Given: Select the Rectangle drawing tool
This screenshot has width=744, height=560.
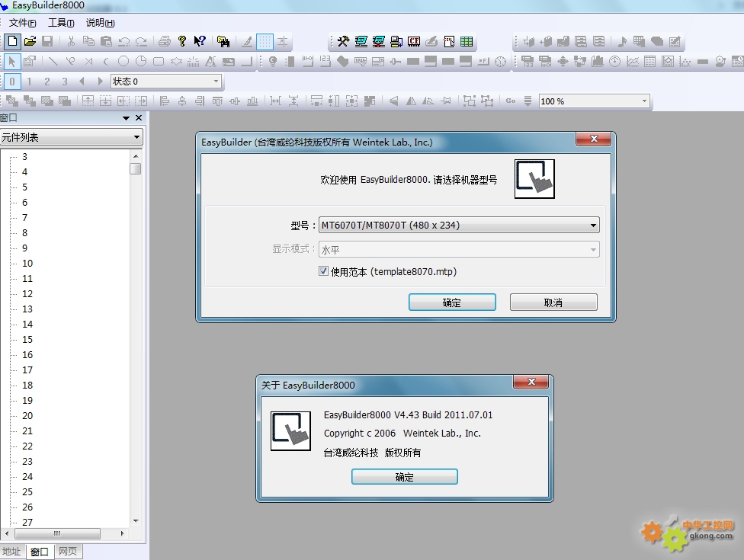Looking at the screenshot, I should pos(159,62).
